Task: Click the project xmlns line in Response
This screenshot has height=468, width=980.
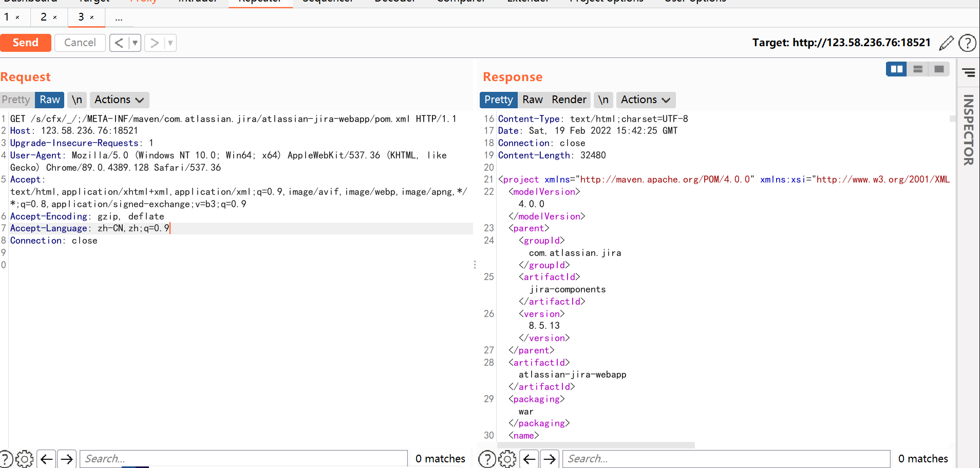Action: click(x=724, y=180)
